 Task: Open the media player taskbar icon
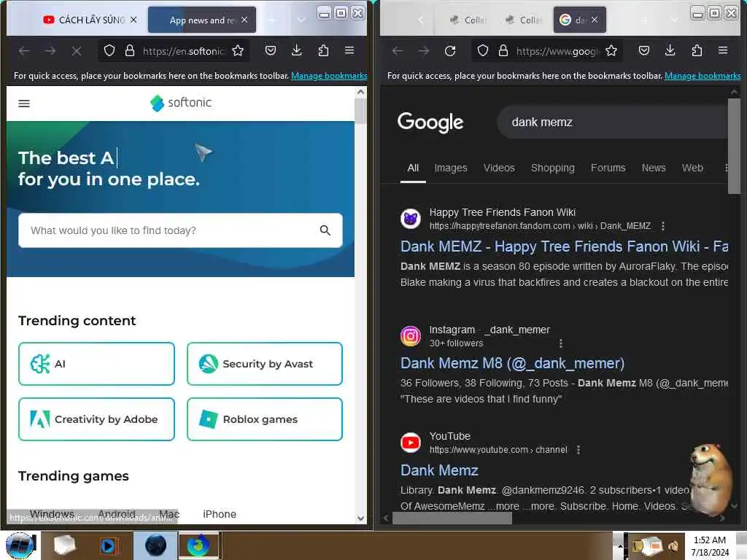tap(109, 545)
